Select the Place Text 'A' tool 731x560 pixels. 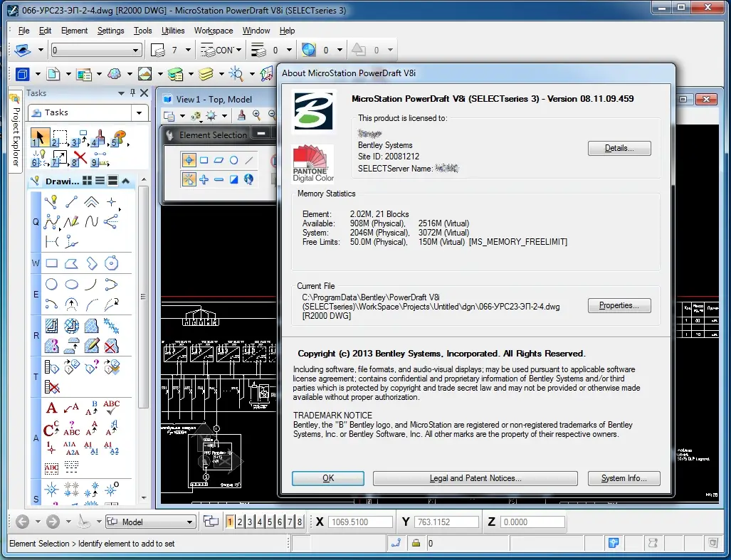point(51,408)
